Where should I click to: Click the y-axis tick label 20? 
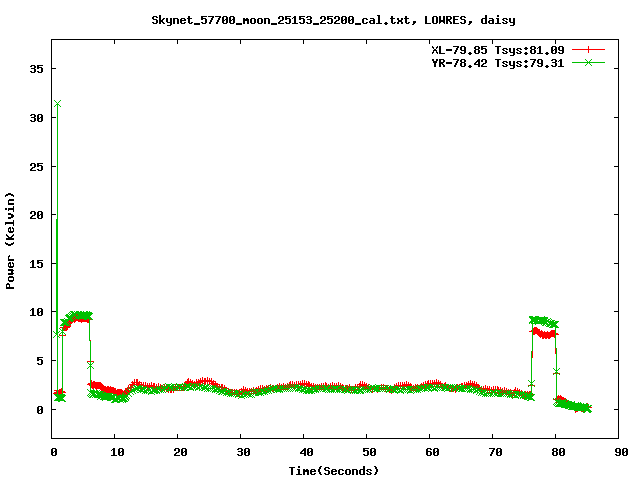pyautogui.click(x=36, y=215)
